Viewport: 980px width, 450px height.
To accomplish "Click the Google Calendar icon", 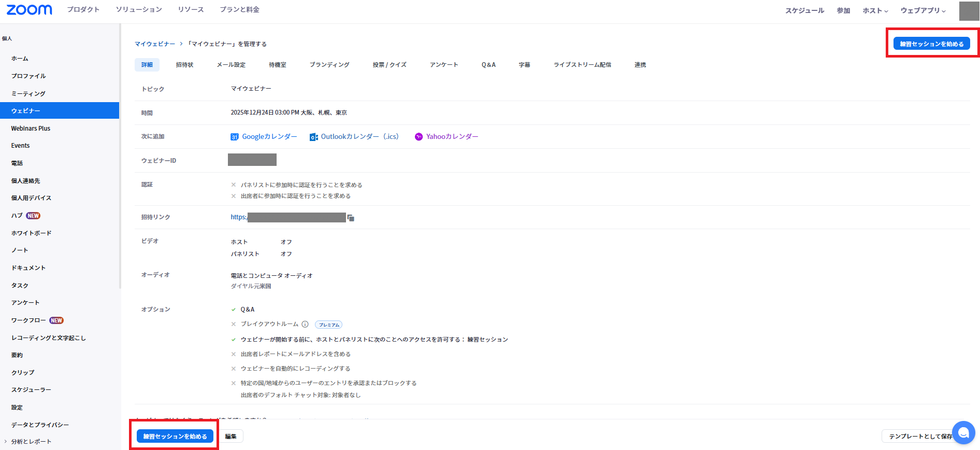I will [234, 137].
